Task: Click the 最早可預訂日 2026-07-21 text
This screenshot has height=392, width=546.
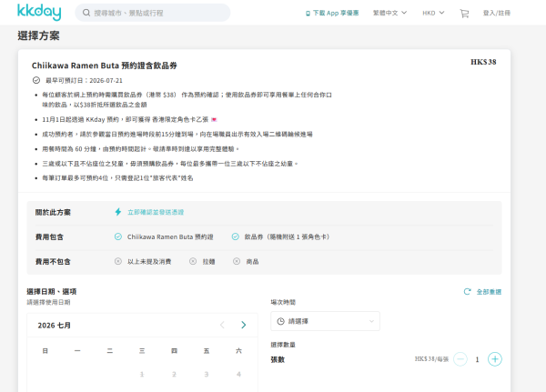Action: pos(85,80)
